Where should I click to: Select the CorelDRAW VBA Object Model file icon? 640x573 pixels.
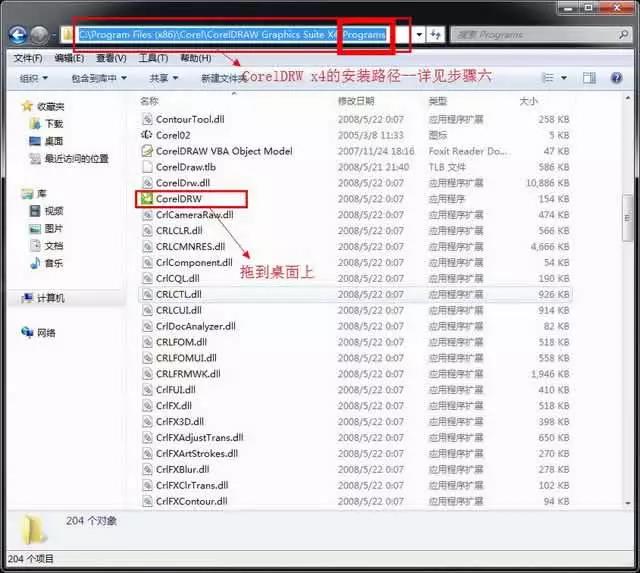tap(147, 151)
